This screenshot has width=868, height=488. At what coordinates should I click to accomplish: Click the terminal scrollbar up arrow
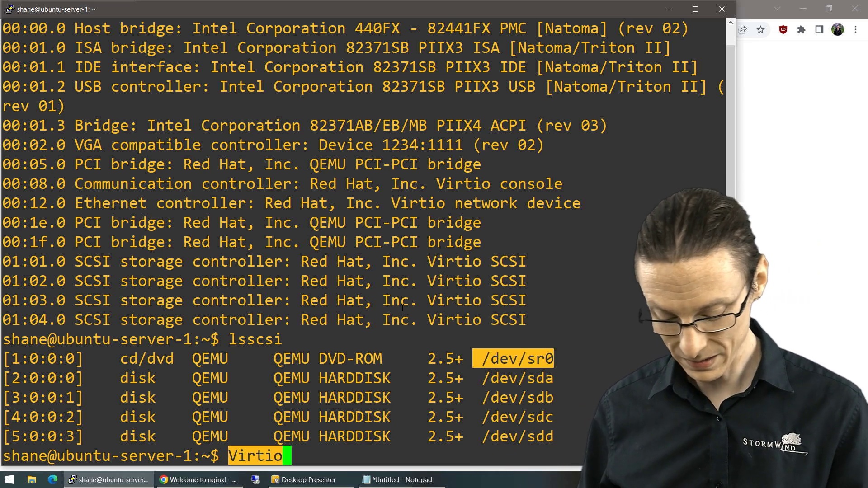[x=731, y=22]
